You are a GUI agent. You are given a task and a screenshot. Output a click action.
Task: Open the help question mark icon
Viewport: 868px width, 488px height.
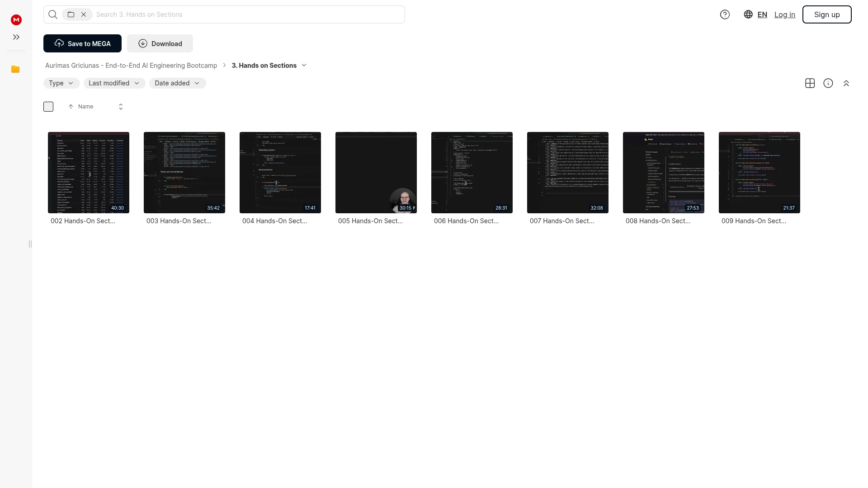pos(725,14)
